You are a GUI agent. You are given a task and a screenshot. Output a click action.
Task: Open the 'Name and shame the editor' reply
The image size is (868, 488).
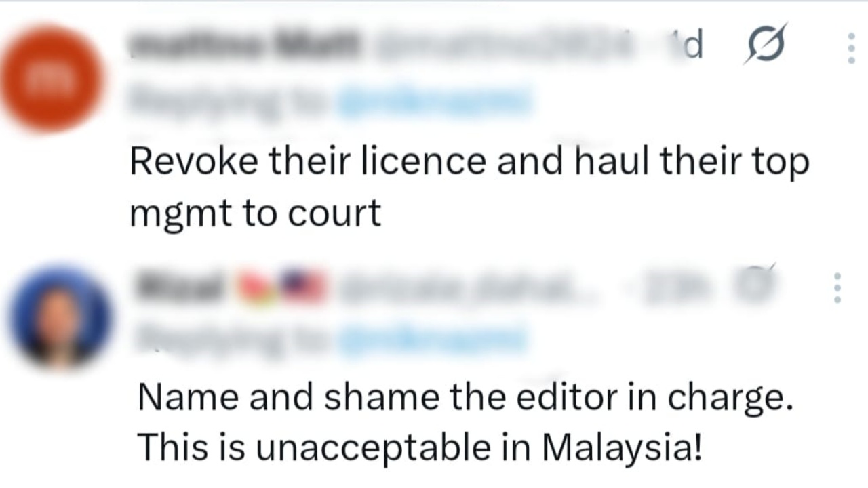465,423
